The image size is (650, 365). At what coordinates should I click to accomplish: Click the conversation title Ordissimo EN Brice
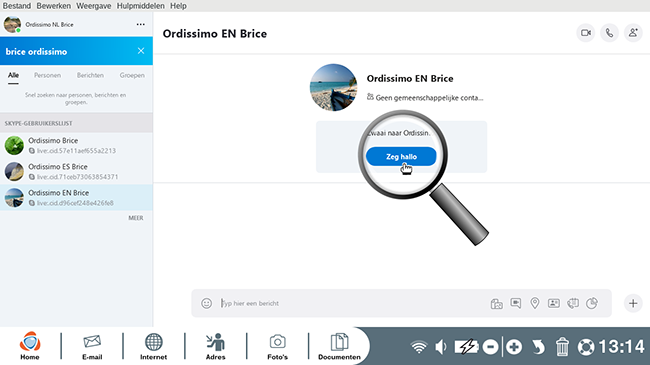[215, 34]
